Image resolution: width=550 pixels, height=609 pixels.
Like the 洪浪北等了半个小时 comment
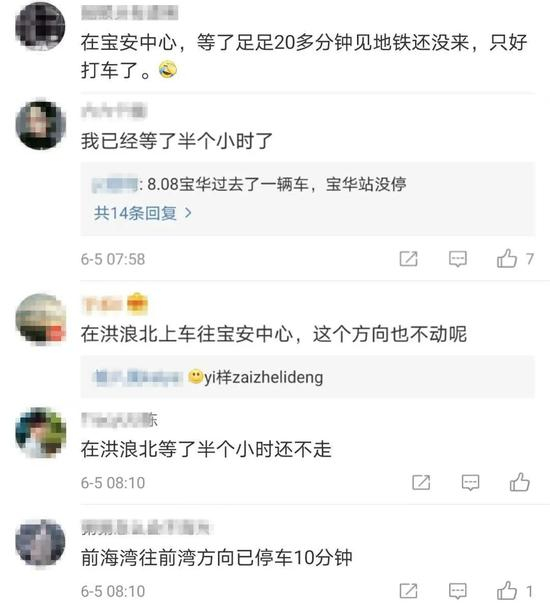[x=519, y=482]
